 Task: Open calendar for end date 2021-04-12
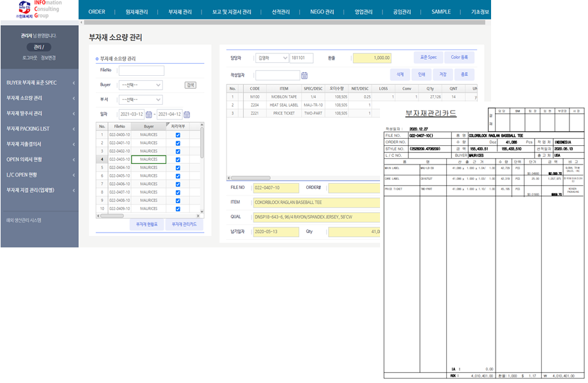click(187, 114)
